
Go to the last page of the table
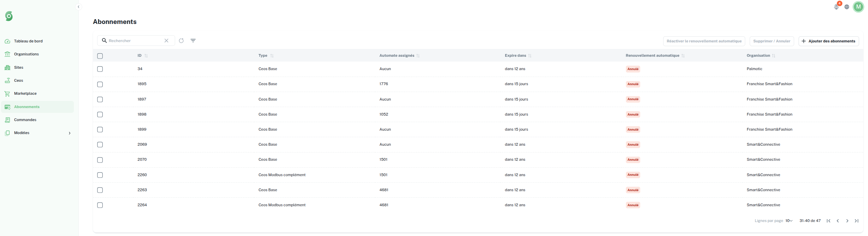[857, 221]
